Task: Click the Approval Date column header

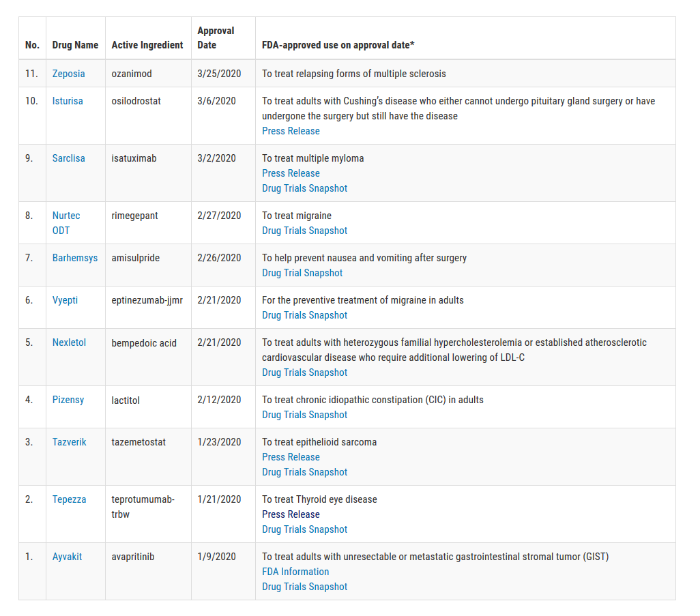Action: (216, 38)
